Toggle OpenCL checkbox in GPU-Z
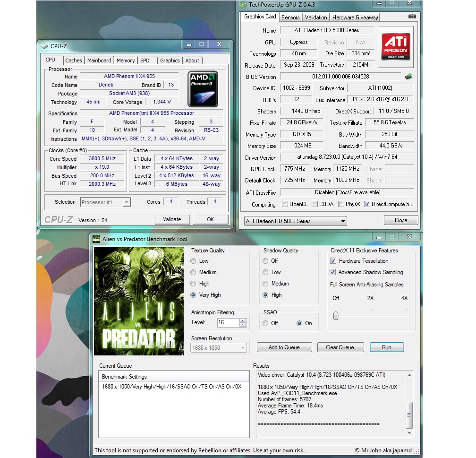This screenshot has width=476, height=458. pos(285,204)
